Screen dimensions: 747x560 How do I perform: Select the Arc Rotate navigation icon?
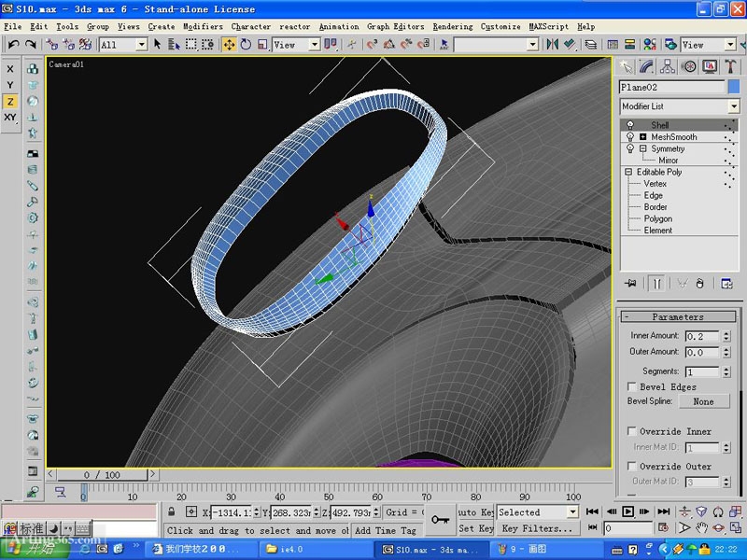(x=718, y=527)
